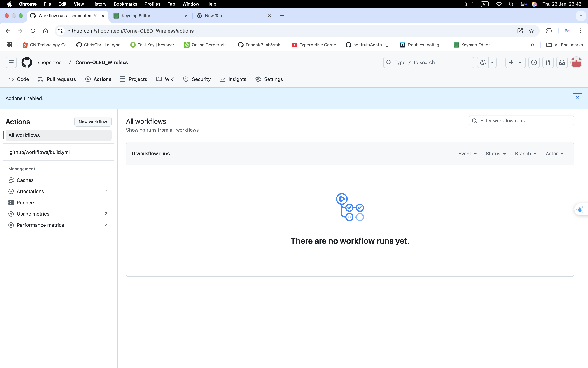Viewport: 588px width, 368px height.
Task: Open All Bookmarks folder
Action: 564,45
